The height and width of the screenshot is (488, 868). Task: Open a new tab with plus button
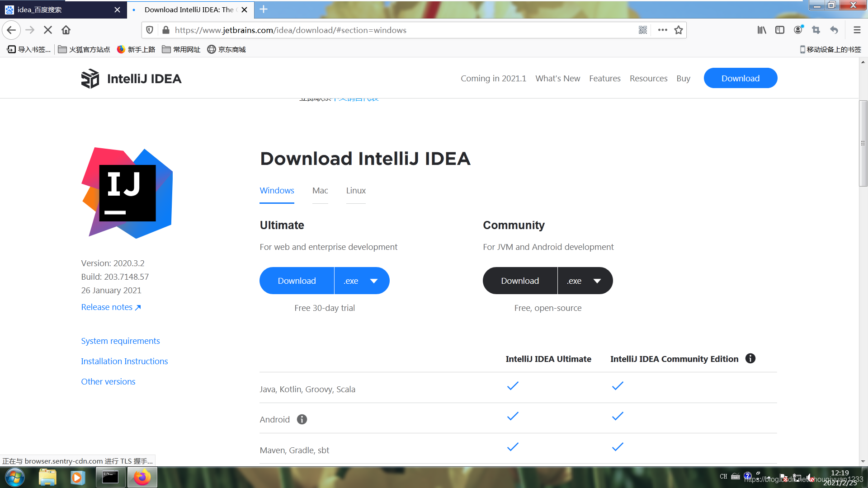pos(264,9)
